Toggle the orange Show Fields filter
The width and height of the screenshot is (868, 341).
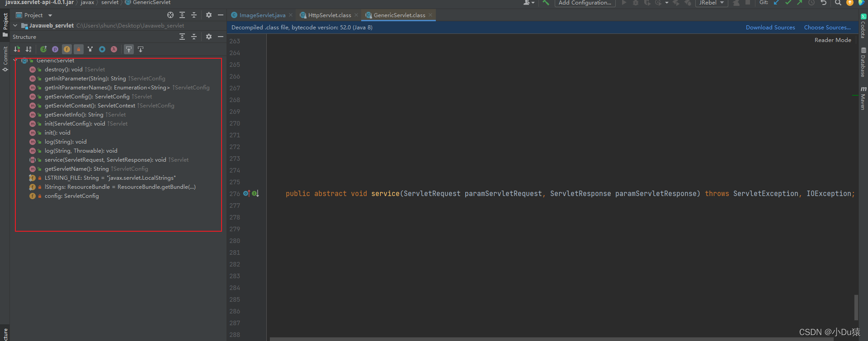[67, 49]
